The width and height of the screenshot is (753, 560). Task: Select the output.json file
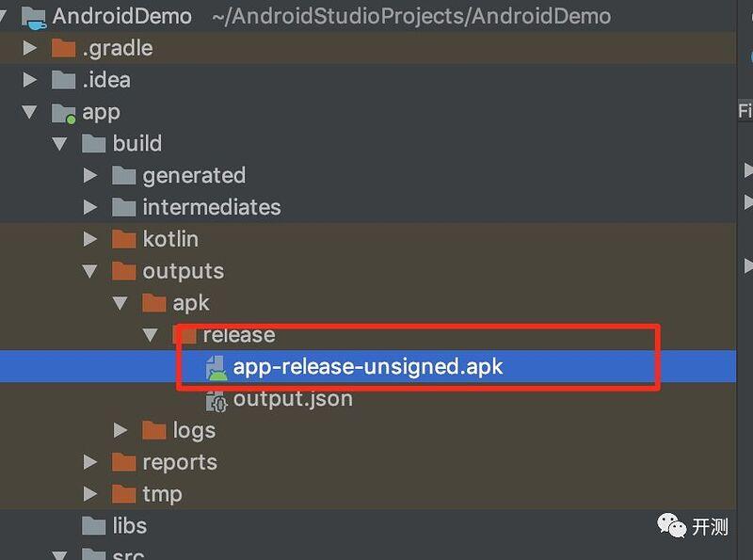[x=293, y=399]
